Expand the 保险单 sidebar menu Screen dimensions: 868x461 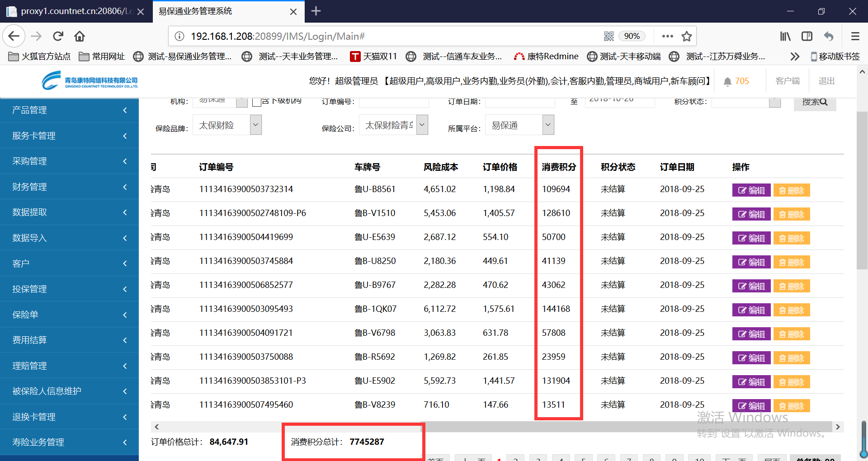tap(69, 315)
